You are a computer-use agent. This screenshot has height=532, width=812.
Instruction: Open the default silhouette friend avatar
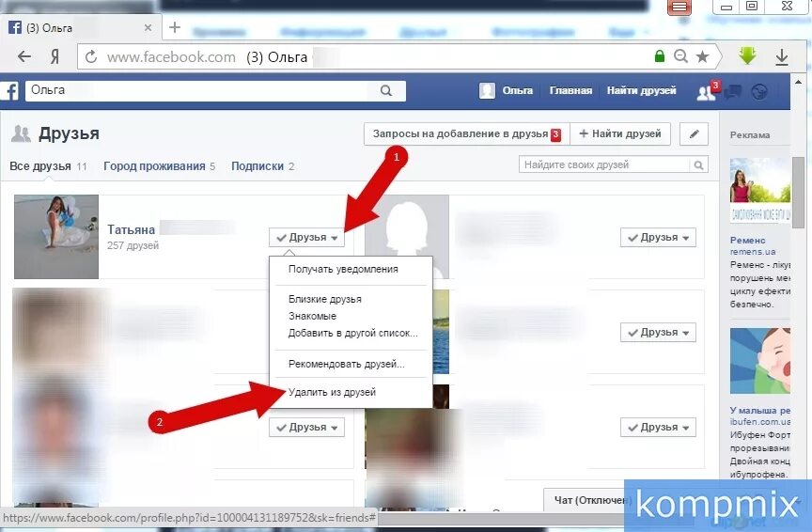pyautogui.click(x=407, y=237)
